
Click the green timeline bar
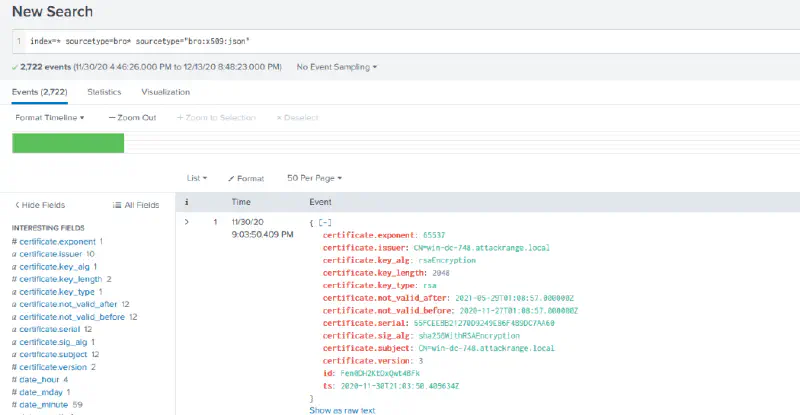pyautogui.click(x=68, y=143)
